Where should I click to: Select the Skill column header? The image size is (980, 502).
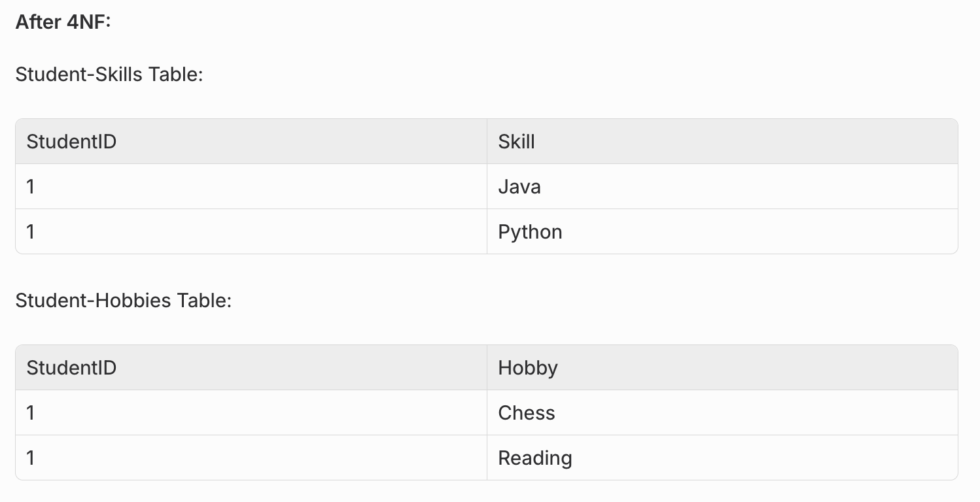click(516, 141)
